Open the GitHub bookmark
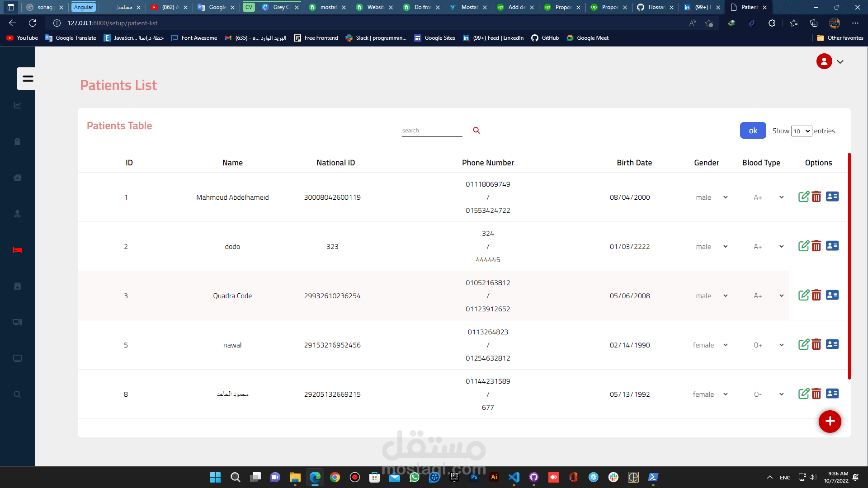 545,38
